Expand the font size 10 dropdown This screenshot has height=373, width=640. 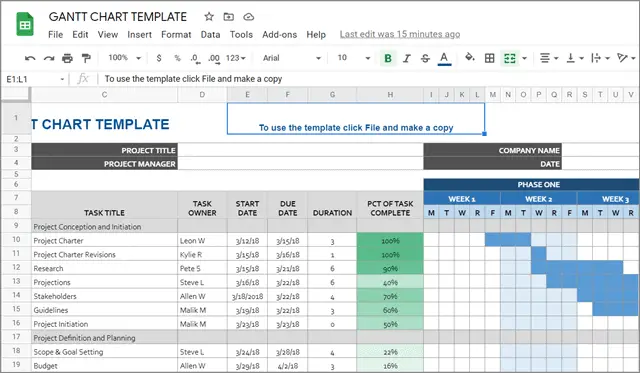point(353,58)
